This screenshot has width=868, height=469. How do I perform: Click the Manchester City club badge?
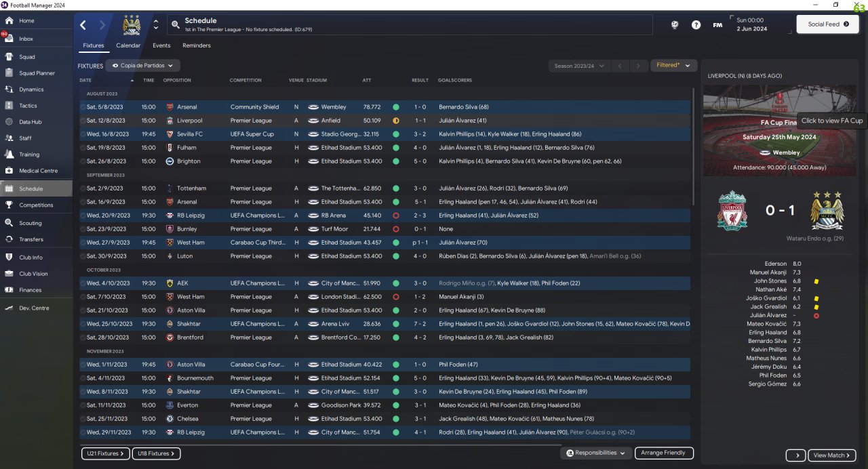pos(131,25)
